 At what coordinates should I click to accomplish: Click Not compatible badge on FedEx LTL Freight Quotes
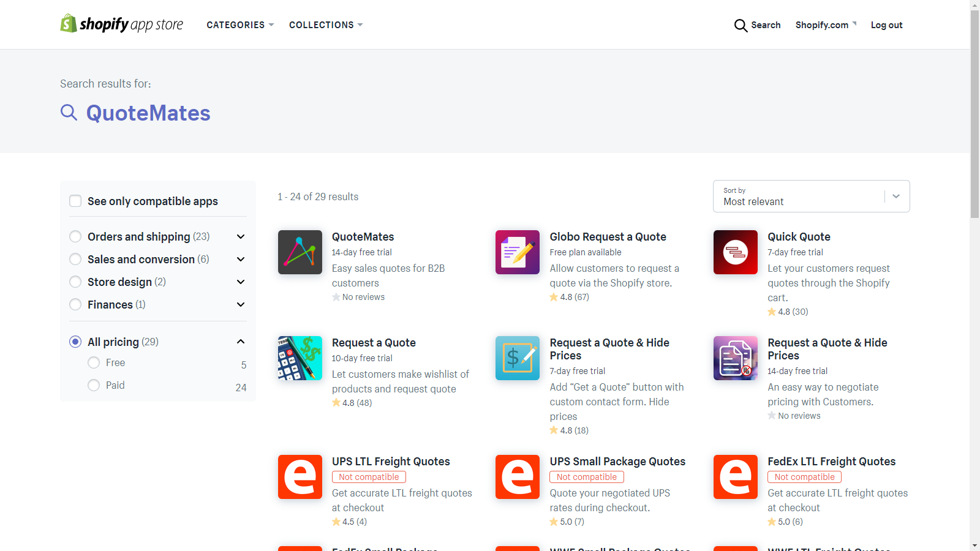point(804,477)
